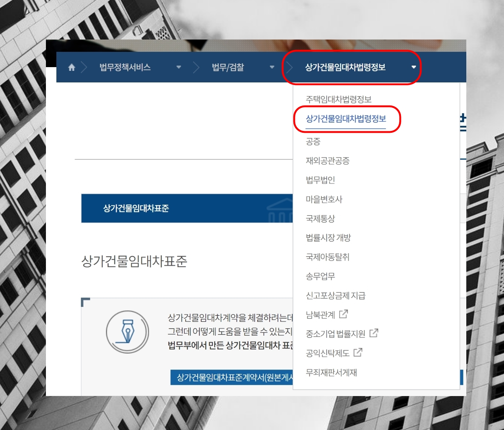Select text 법무부에서 만든 상가건물임대차 표
This screenshot has height=430, width=504.
[x=230, y=345]
